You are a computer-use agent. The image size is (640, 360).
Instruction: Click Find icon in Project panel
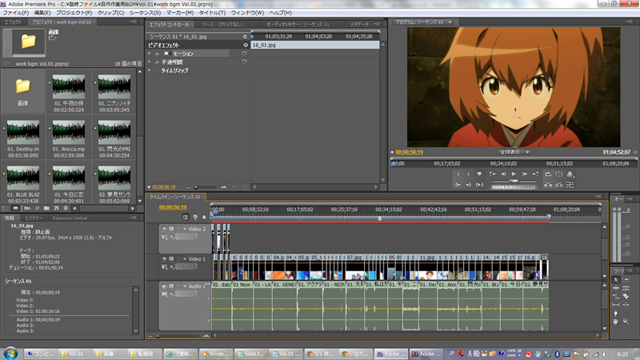37,208
